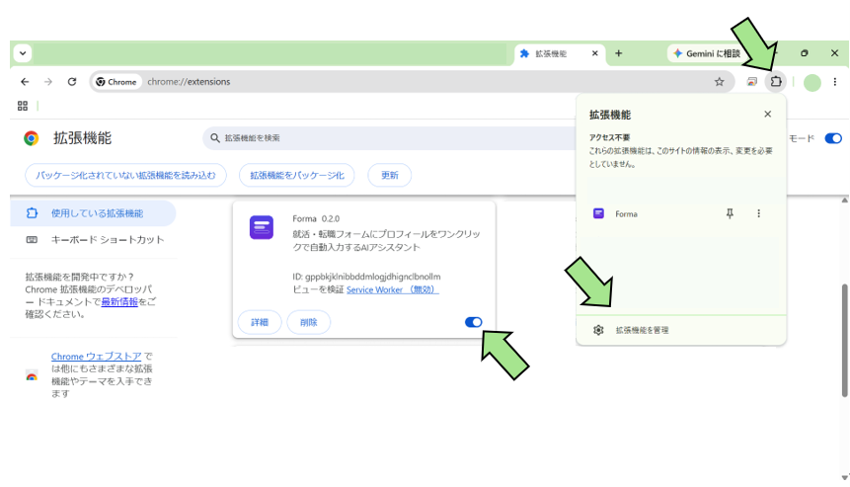This screenshot has height=487, width=850.
Task: Click the Forma name in extensions popup
Action: coord(626,214)
